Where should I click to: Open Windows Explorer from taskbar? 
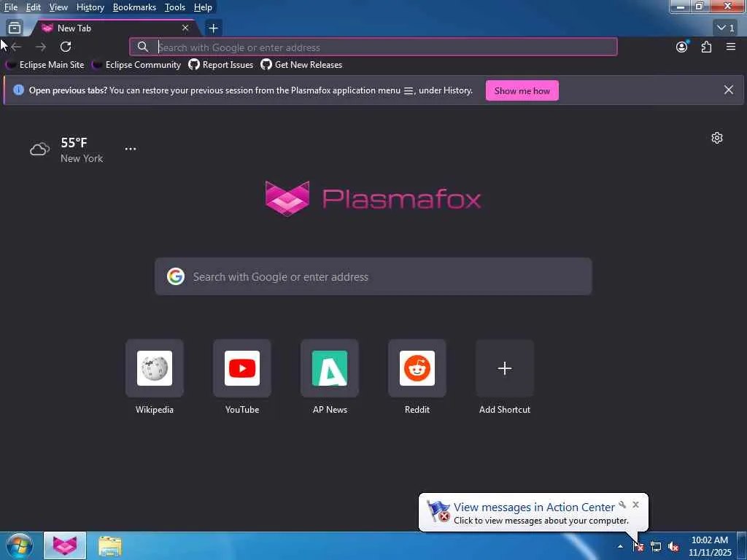110,545
